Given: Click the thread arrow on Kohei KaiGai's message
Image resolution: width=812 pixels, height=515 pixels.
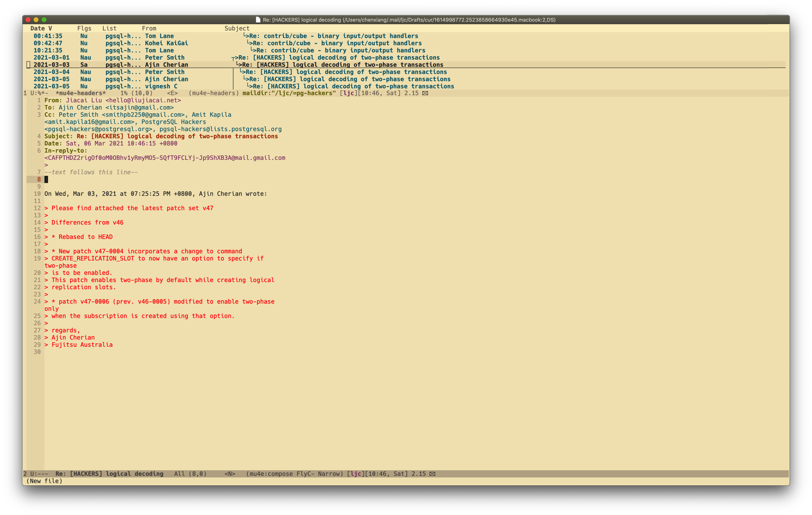Looking at the screenshot, I should pyautogui.click(x=249, y=43).
